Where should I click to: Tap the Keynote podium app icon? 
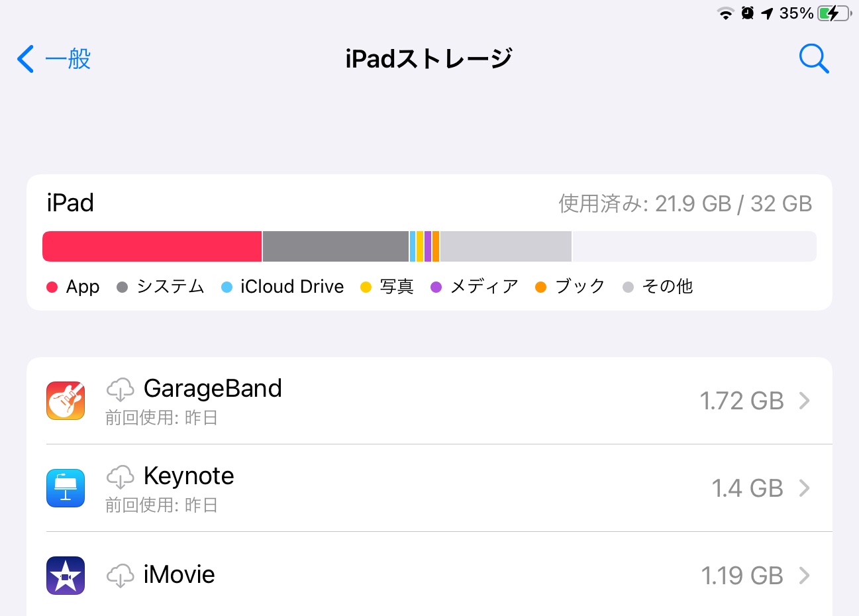66,488
